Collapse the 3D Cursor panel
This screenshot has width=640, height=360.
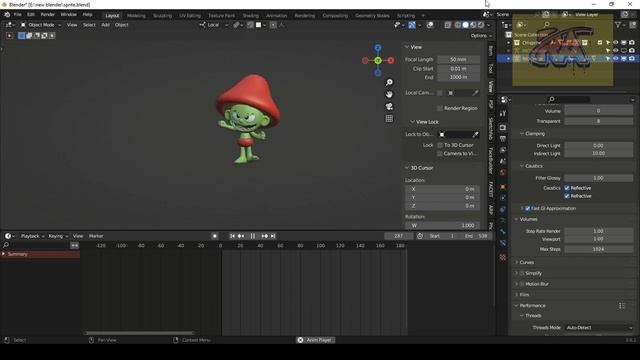point(407,168)
